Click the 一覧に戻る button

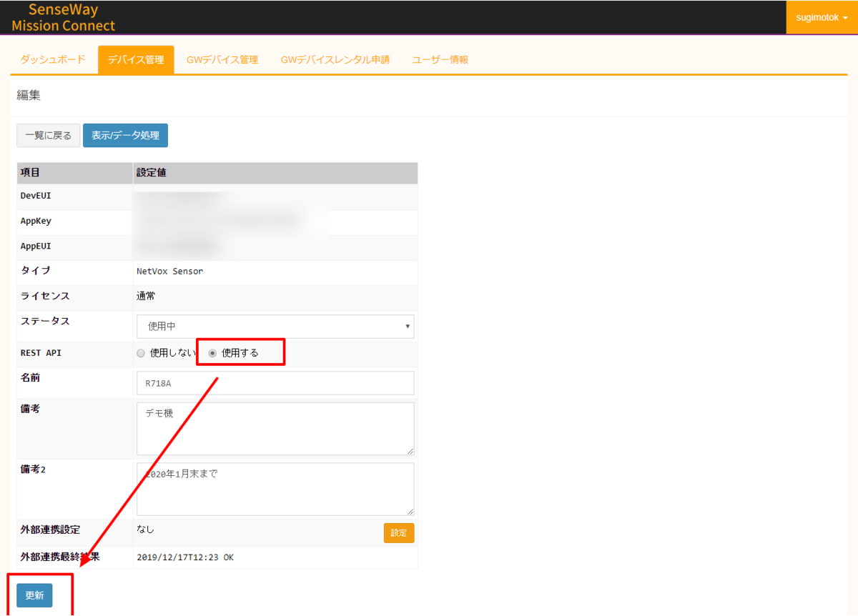click(x=49, y=135)
